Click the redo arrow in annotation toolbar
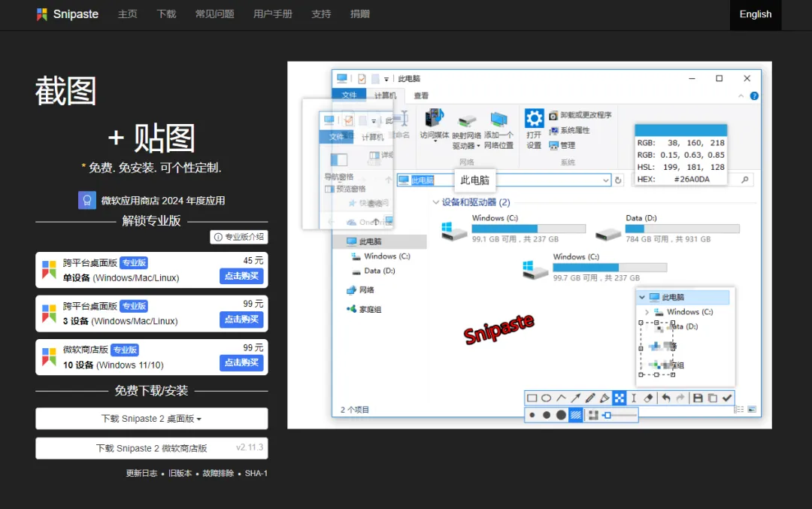 click(680, 398)
